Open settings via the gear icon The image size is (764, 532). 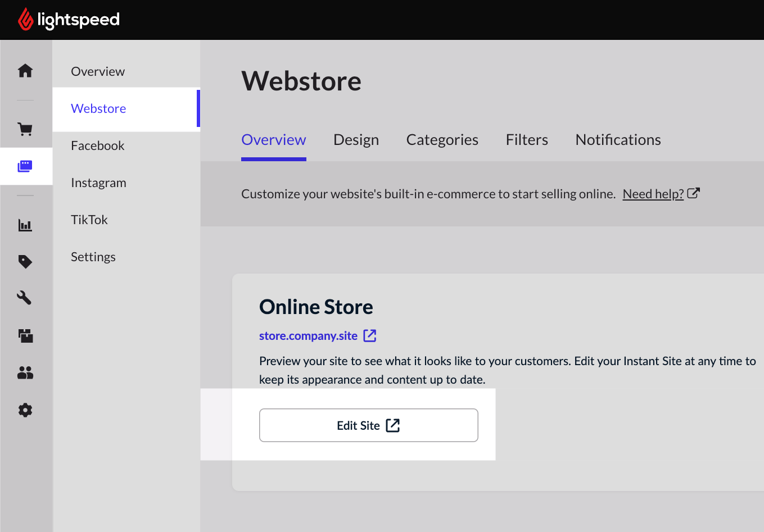point(25,410)
